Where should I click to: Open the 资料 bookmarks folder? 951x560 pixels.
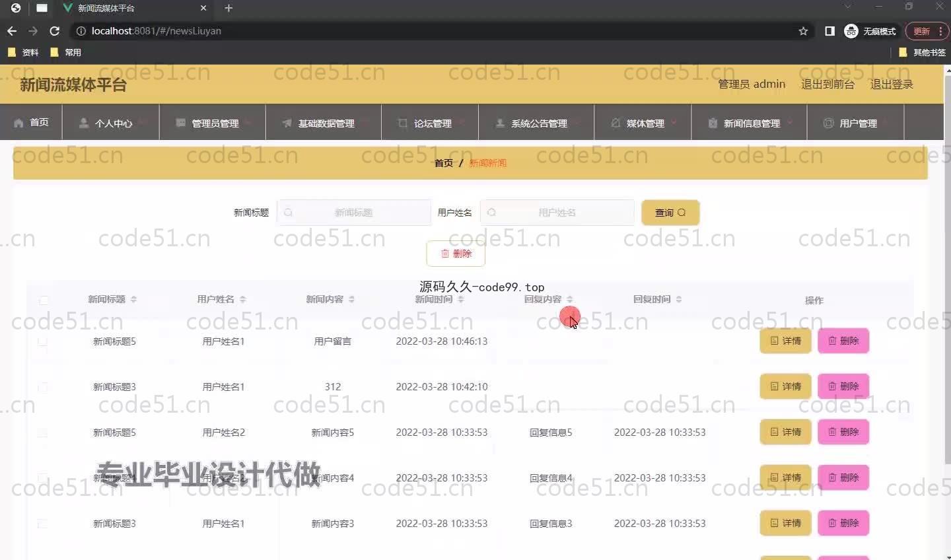pyautogui.click(x=23, y=52)
